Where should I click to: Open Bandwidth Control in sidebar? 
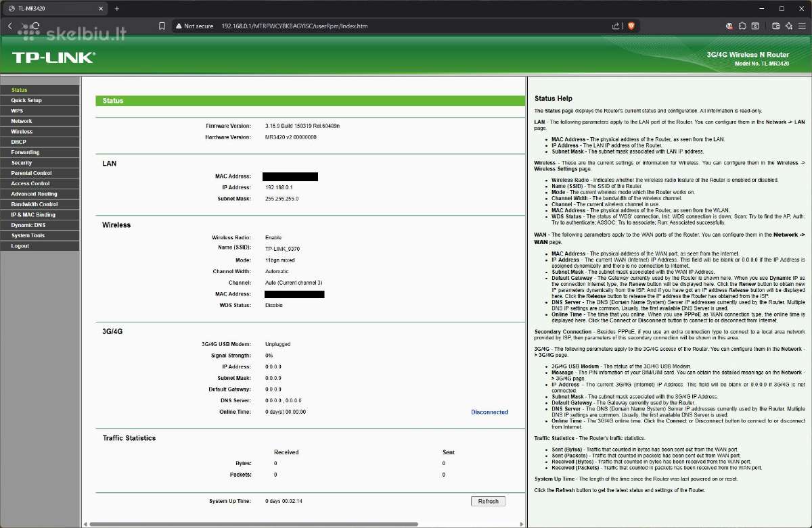pos(40,204)
